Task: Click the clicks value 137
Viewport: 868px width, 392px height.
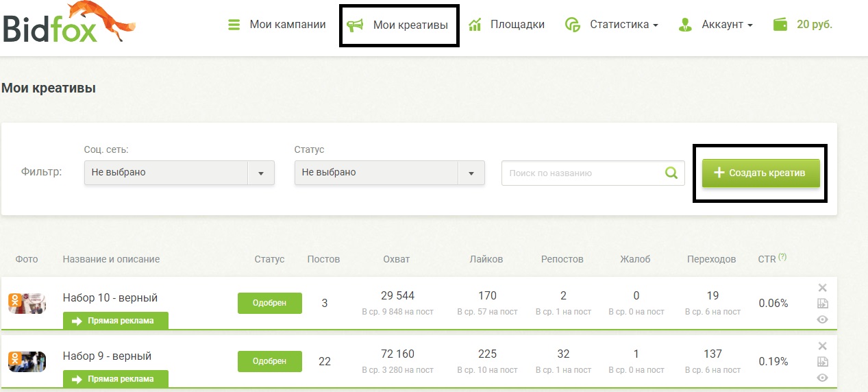Action: [712, 354]
